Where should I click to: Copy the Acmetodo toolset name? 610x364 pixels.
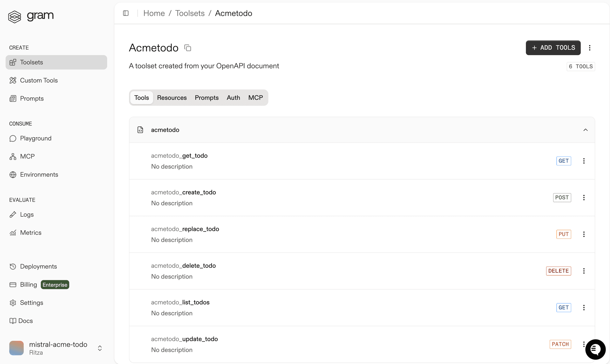coord(187,48)
